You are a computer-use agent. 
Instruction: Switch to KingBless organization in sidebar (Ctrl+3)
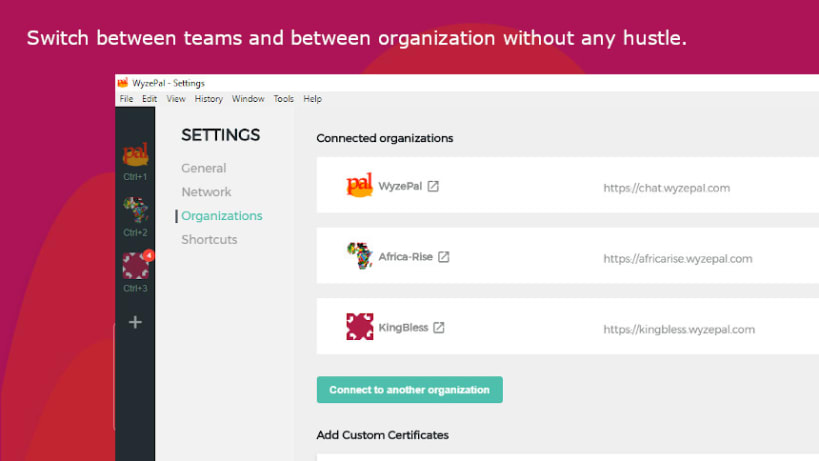tap(136, 265)
